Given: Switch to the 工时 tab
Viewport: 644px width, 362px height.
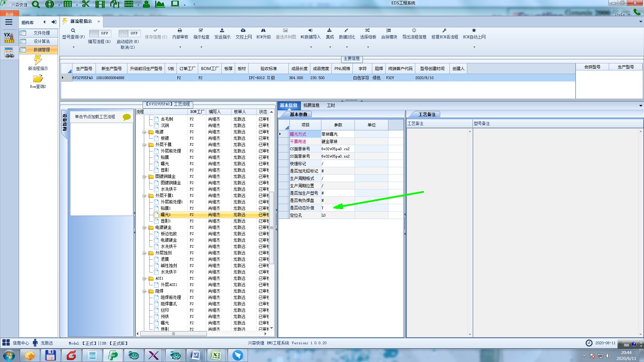Looking at the screenshot, I should 331,105.
